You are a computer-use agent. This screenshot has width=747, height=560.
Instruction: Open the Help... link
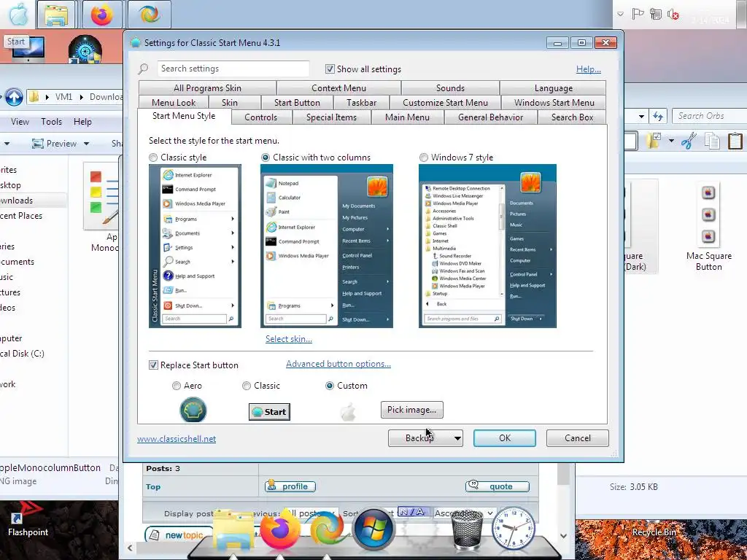tap(589, 69)
